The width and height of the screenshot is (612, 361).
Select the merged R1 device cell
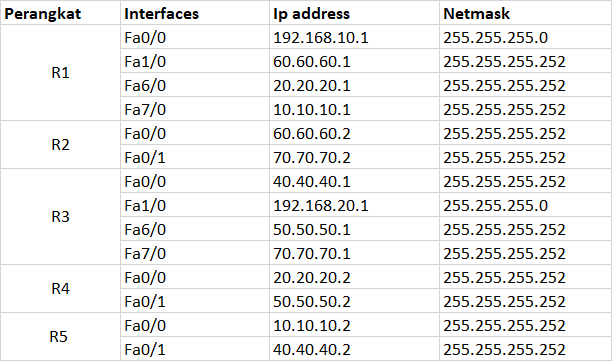tap(60, 73)
